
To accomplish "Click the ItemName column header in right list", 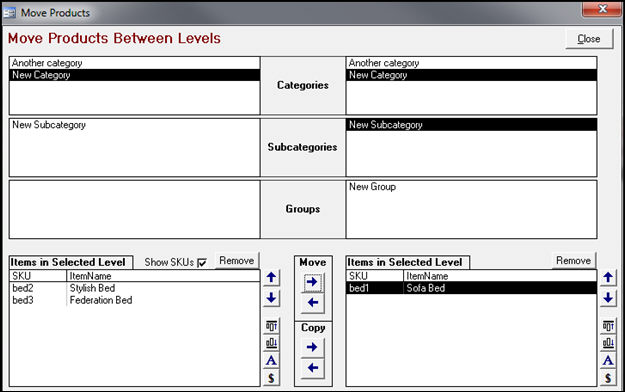I will coord(500,276).
